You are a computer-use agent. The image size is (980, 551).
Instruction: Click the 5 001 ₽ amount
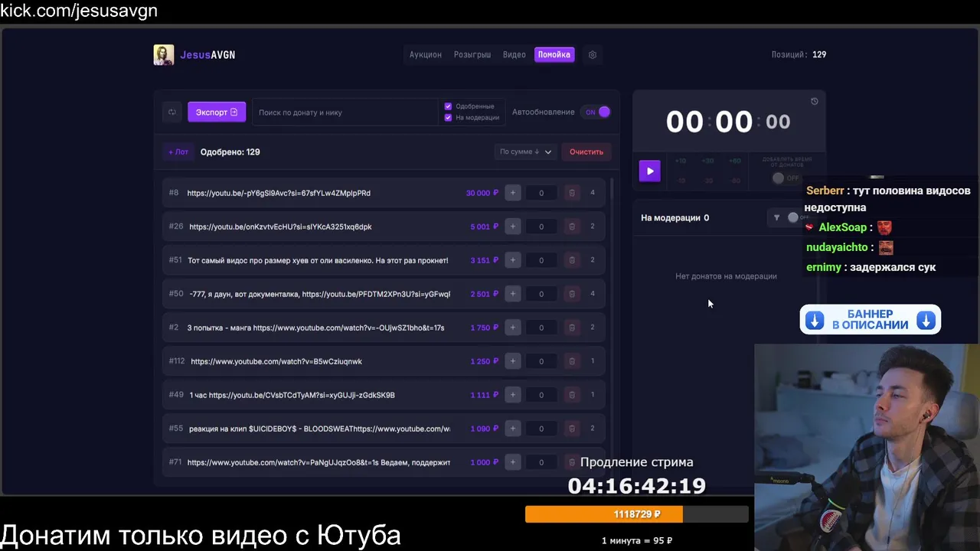485,227
